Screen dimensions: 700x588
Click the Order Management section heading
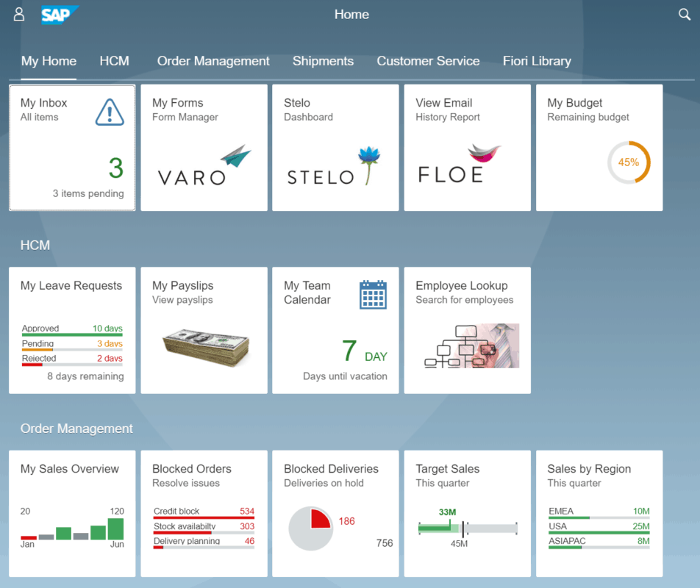(x=76, y=429)
